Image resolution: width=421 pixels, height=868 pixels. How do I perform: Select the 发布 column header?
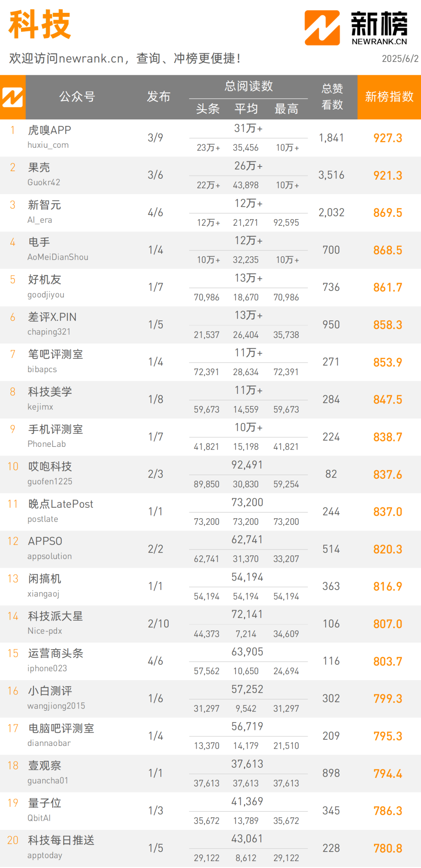click(159, 97)
